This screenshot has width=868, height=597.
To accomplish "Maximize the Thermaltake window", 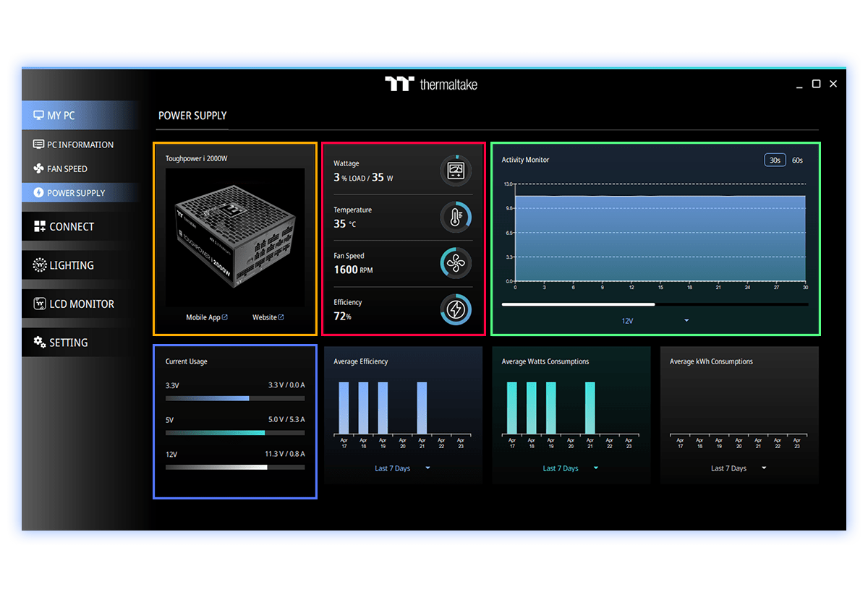I will (816, 84).
